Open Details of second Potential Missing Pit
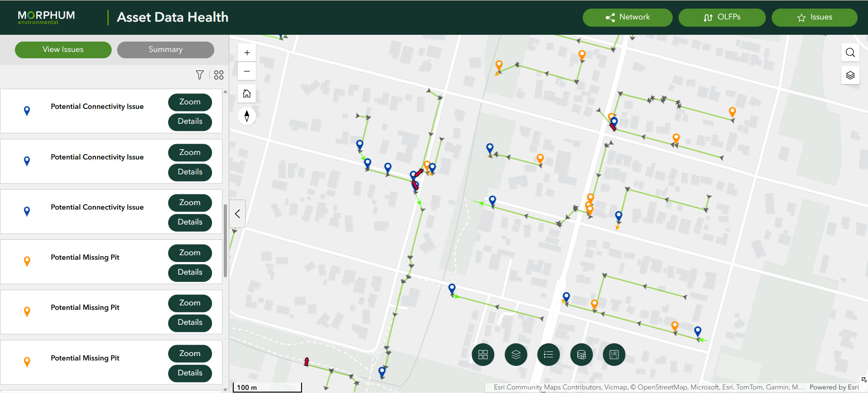Screen dimensions: 868x393 pos(190,323)
